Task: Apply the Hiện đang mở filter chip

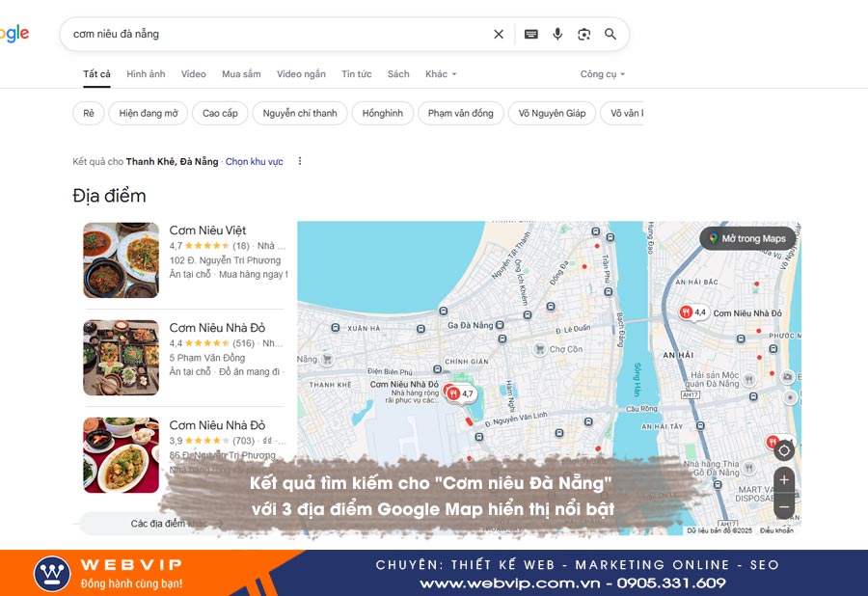Action: [x=149, y=114]
